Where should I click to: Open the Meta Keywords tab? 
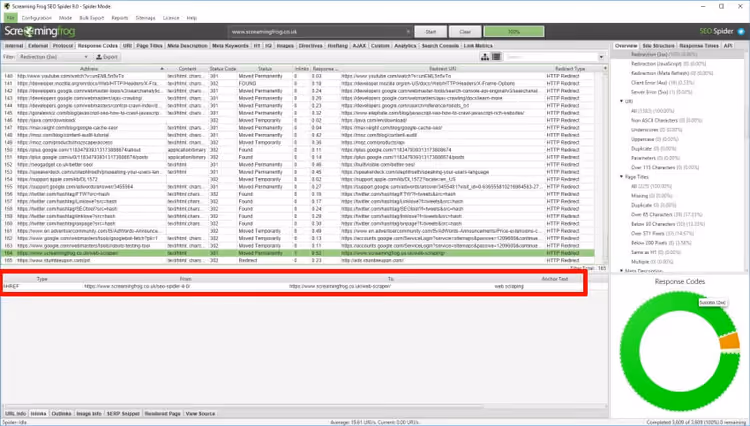click(x=230, y=46)
